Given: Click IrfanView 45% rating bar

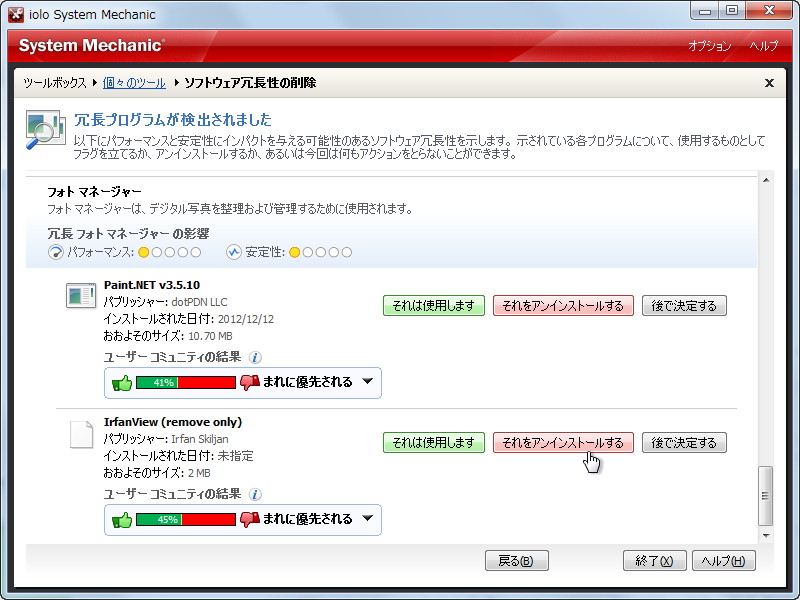Looking at the screenshot, I should (x=186, y=519).
